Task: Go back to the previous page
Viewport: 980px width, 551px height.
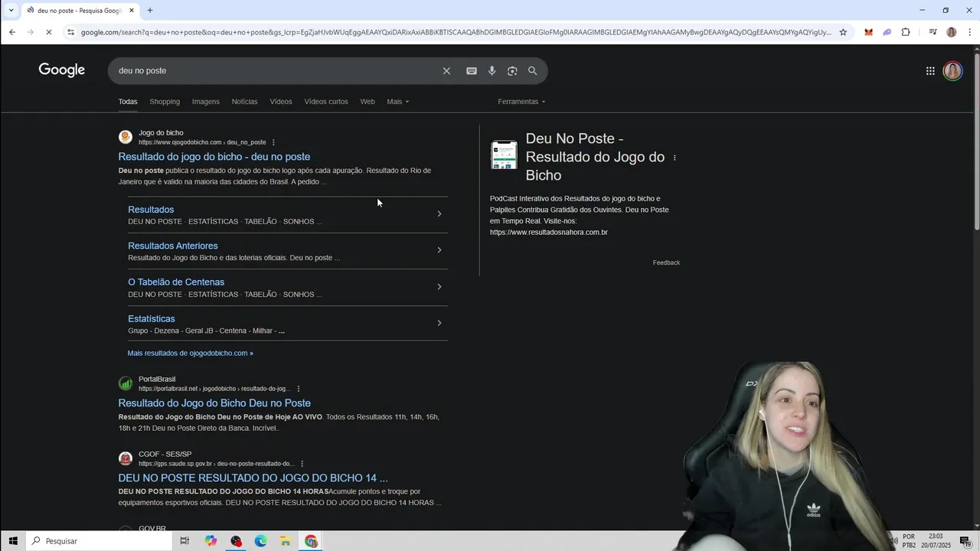Action: coord(12,32)
